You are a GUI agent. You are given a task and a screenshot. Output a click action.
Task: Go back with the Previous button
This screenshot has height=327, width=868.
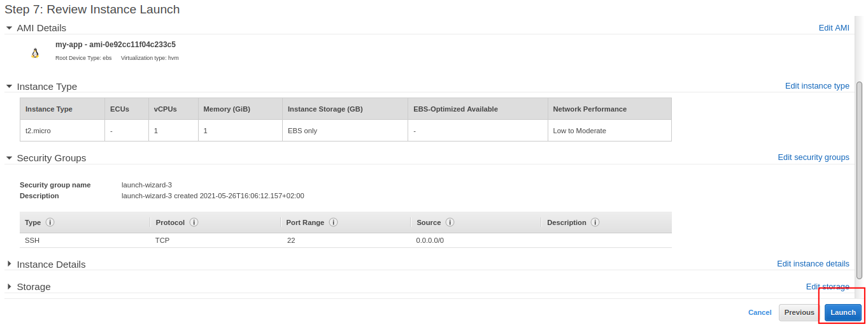[x=799, y=312]
